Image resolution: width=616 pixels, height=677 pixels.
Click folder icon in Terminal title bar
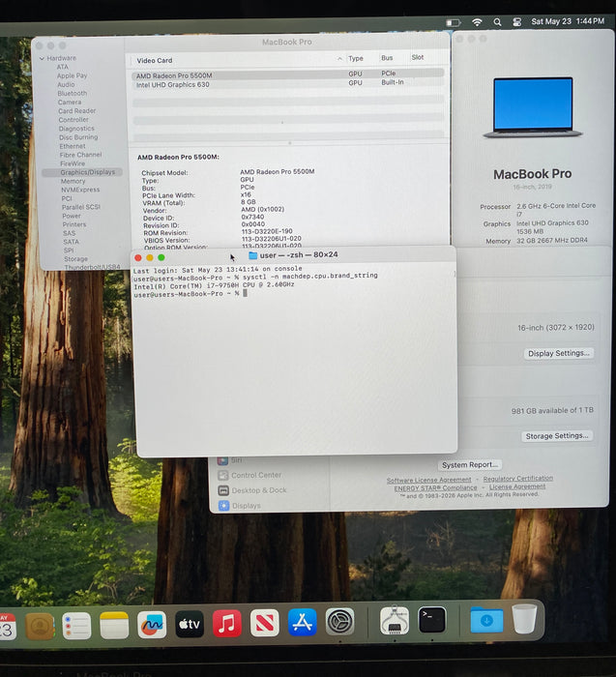point(253,255)
